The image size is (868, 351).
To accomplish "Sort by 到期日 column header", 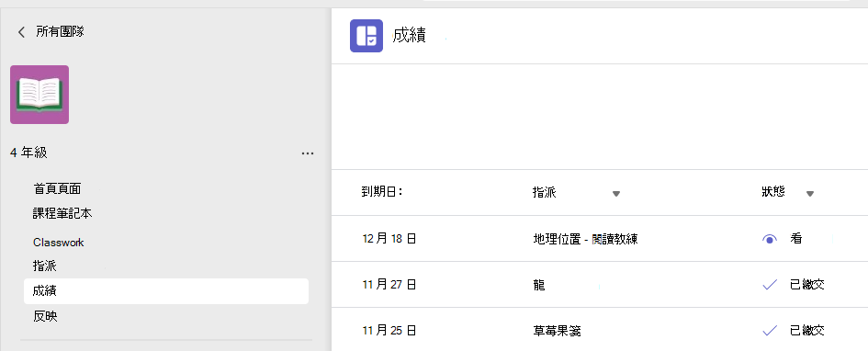I will coord(381,192).
